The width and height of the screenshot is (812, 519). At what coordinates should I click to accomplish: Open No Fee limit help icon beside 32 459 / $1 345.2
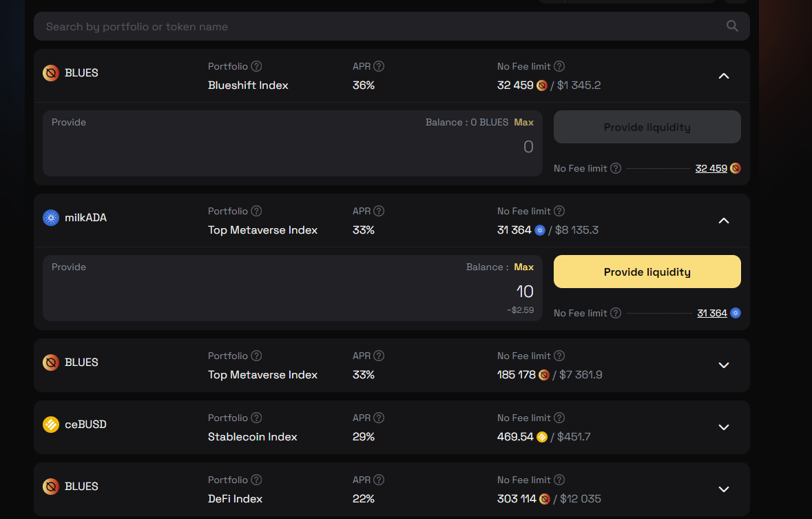pyautogui.click(x=559, y=66)
